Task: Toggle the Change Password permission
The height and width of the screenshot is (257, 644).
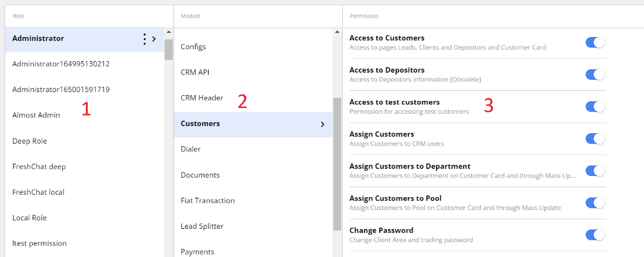Action: [595, 235]
